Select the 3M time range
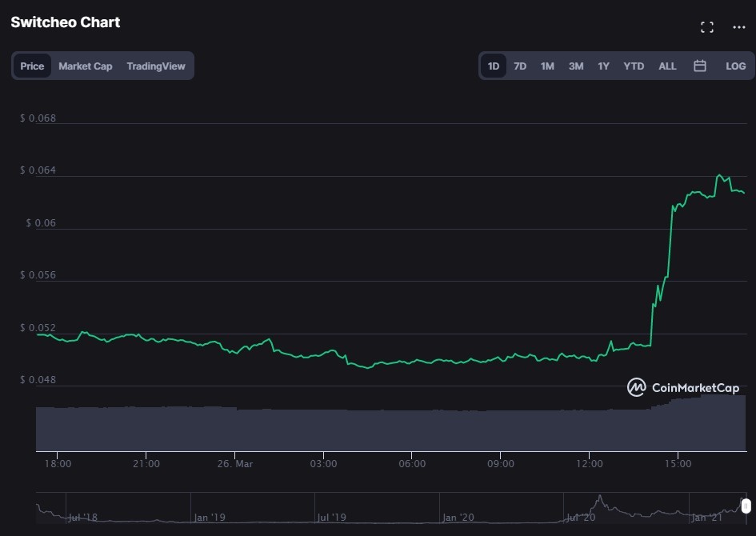756x536 pixels. [x=576, y=66]
